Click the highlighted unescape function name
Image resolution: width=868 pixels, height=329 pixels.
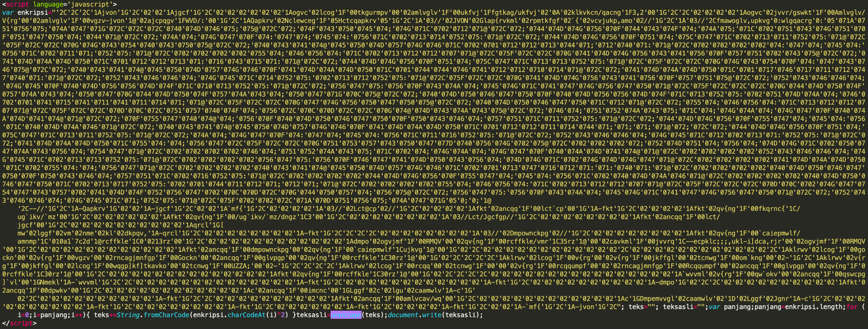coord(346,315)
